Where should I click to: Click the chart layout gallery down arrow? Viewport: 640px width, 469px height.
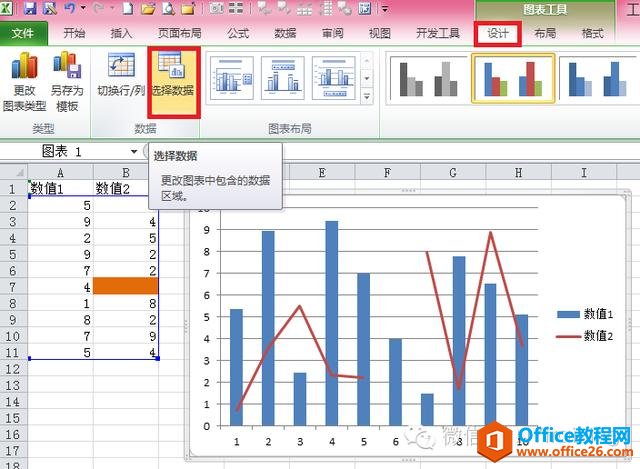click(367, 78)
